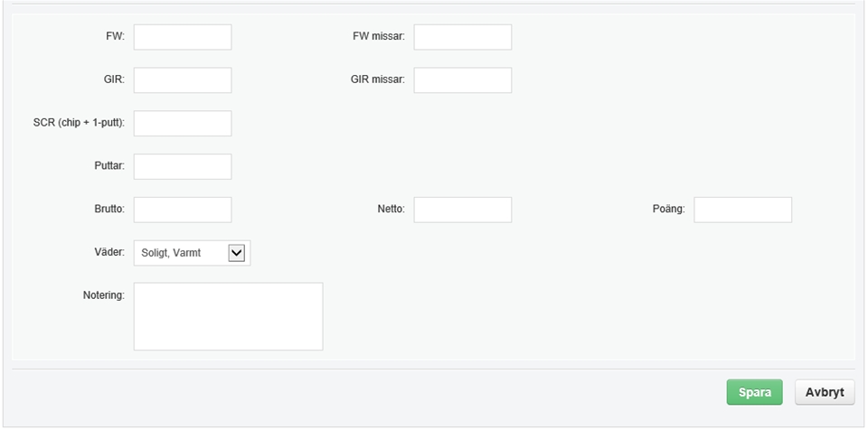Viewport: 868px width, 430px height.
Task: Click the GIR missar input box
Action: tap(463, 80)
